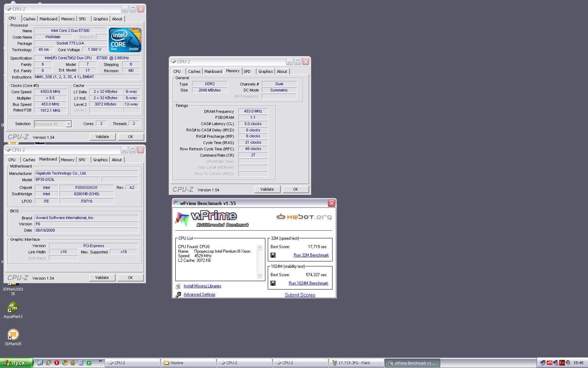This screenshot has height=368, width=588.
Task: Switch to 17.719.JPG - Paint taskbar button
Action: coord(356,363)
